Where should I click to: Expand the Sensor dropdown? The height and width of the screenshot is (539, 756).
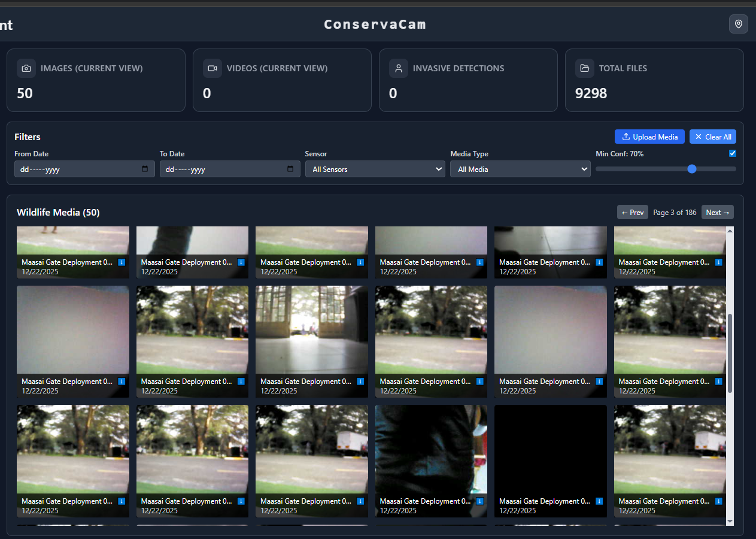coord(375,169)
